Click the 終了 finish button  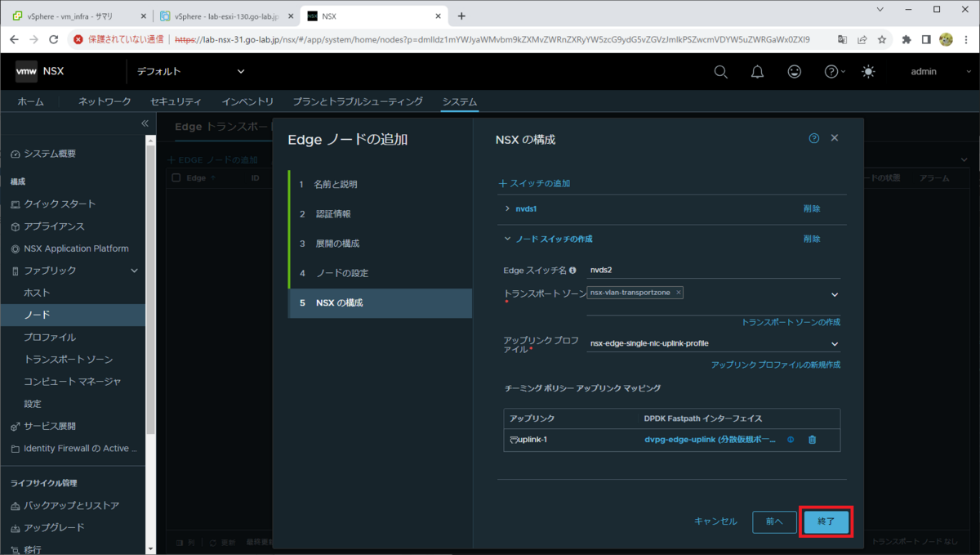[x=826, y=521]
